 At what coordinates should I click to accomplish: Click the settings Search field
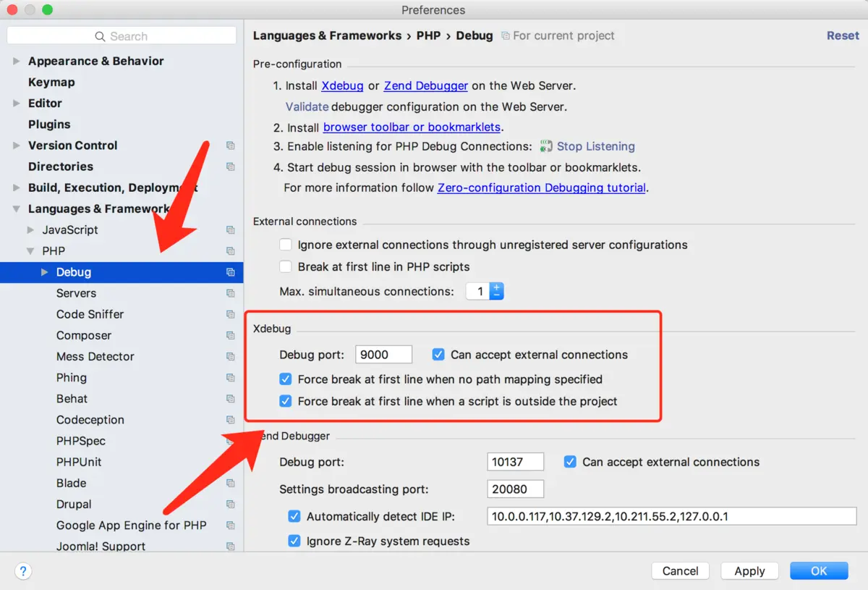point(122,36)
